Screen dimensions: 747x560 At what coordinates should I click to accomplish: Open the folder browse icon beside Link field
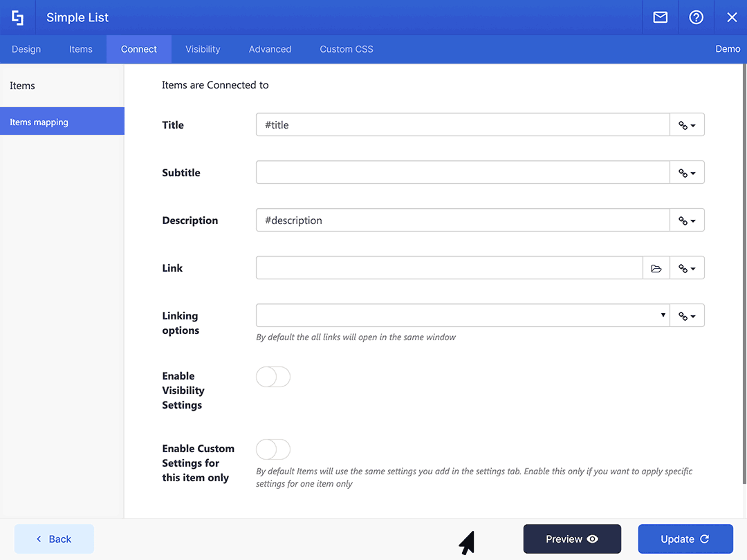coord(656,268)
